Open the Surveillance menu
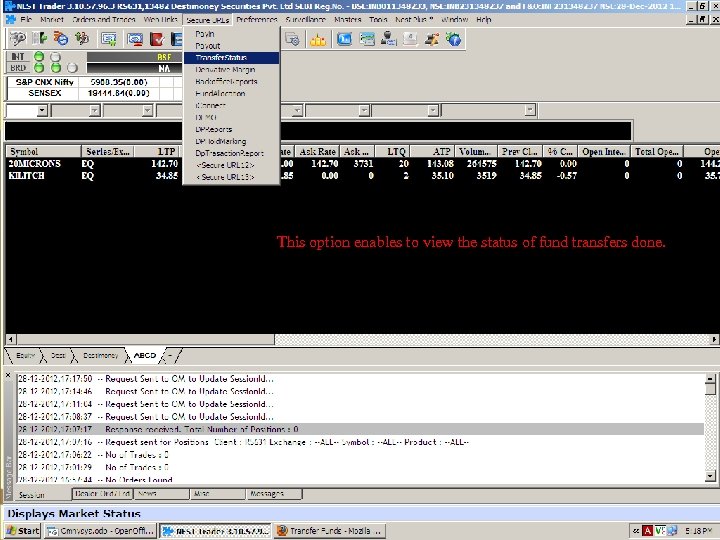720x540 pixels. pos(305,20)
